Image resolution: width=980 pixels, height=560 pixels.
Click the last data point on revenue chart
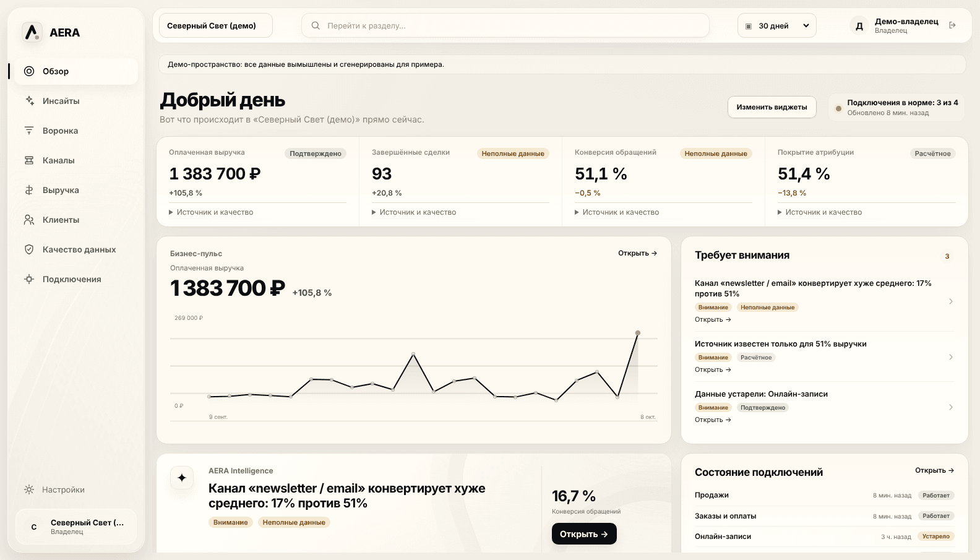[x=638, y=333]
